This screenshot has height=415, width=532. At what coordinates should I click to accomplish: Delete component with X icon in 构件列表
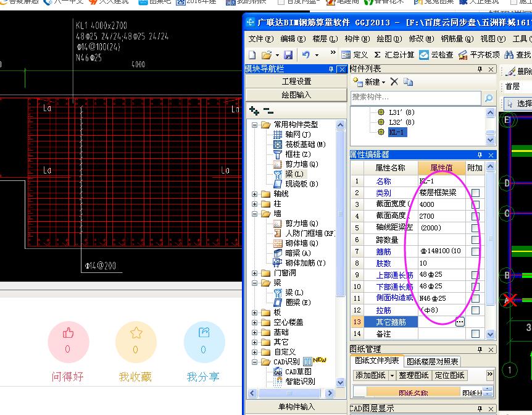pyautogui.click(x=394, y=82)
